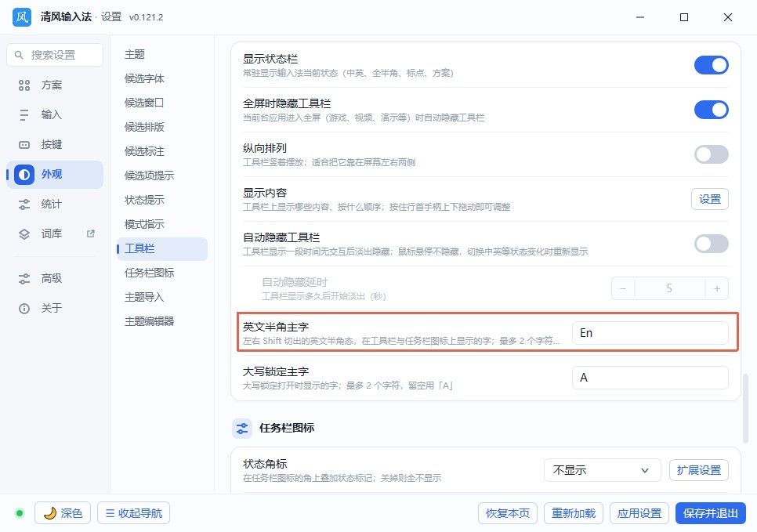
Task: Click 保存并退出 button
Action: (711, 513)
